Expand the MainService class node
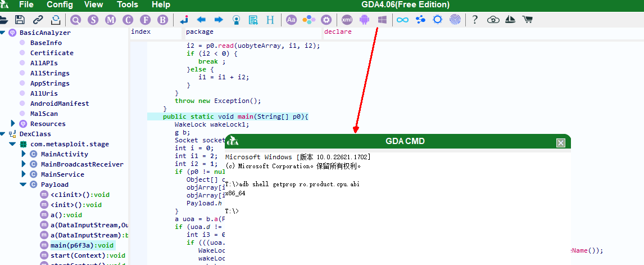The width and height of the screenshot is (644, 265). 24,174
